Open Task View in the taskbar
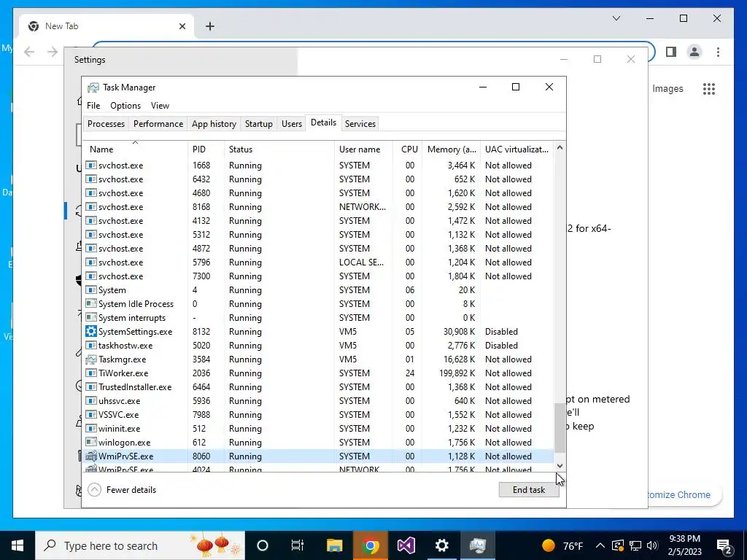747x560 pixels. pyautogui.click(x=298, y=545)
